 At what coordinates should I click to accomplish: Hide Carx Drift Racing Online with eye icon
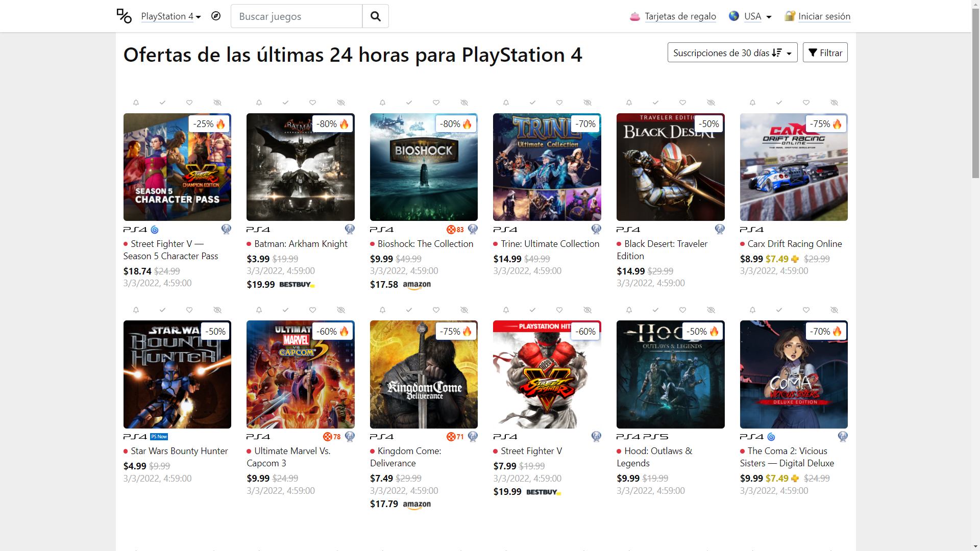click(x=834, y=103)
